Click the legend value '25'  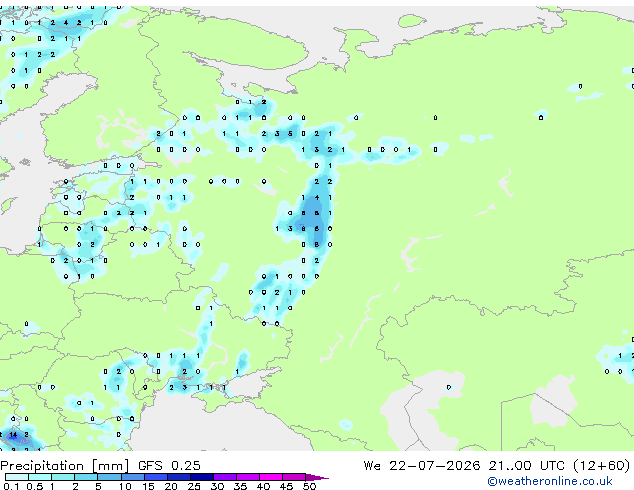click(x=194, y=486)
